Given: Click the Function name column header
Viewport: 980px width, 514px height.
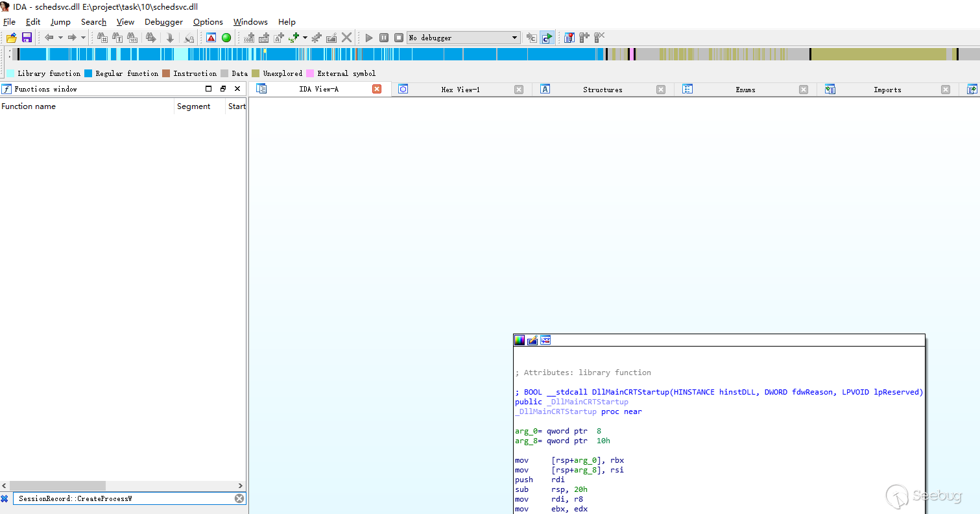Looking at the screenshot, I should pyautogui.click(x=29, y=106).
